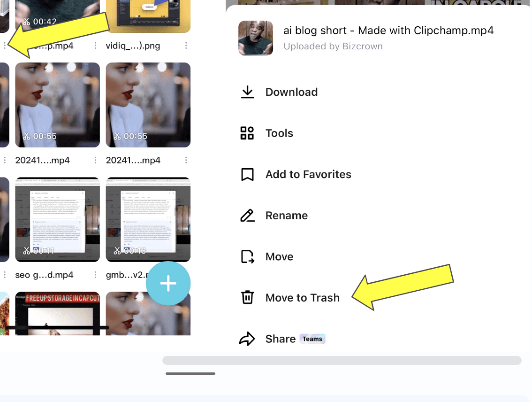This screenshot has width=532, height=402.
Task: Open options dots for second 20241 mp4 file
Action: tap(186, 160)
